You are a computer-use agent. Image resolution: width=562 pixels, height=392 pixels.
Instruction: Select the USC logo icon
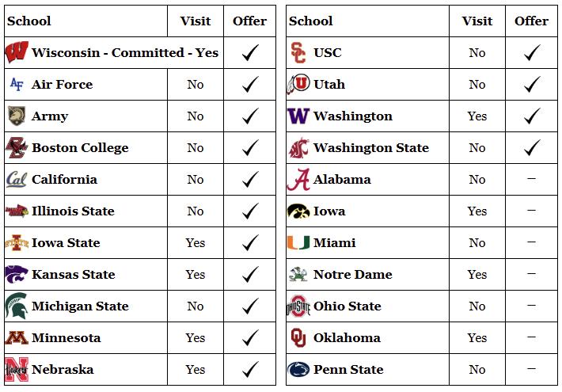tap(298, 53)
